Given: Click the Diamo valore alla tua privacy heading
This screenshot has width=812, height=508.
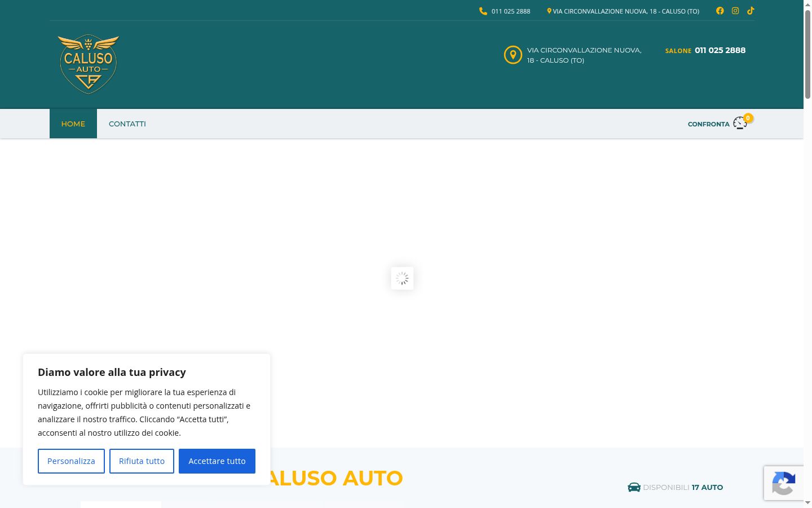Looking at the screenshot, I should (112, 372).
